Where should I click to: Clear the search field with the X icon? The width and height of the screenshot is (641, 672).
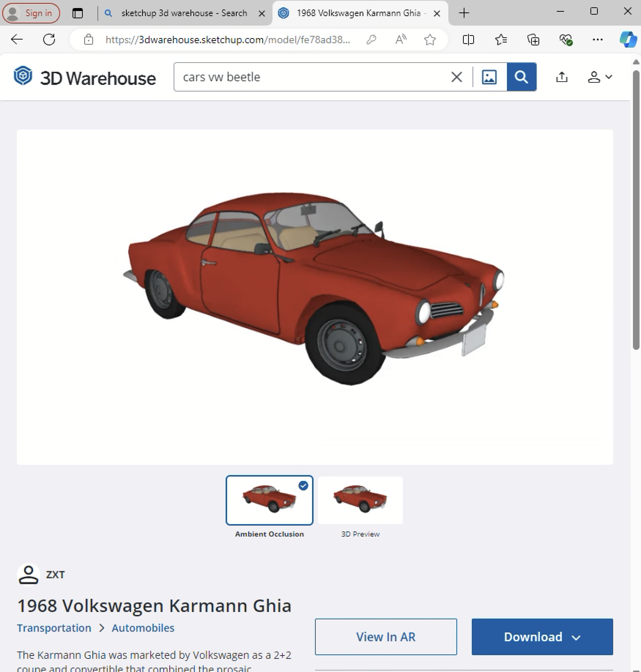[x=456, y=77]
